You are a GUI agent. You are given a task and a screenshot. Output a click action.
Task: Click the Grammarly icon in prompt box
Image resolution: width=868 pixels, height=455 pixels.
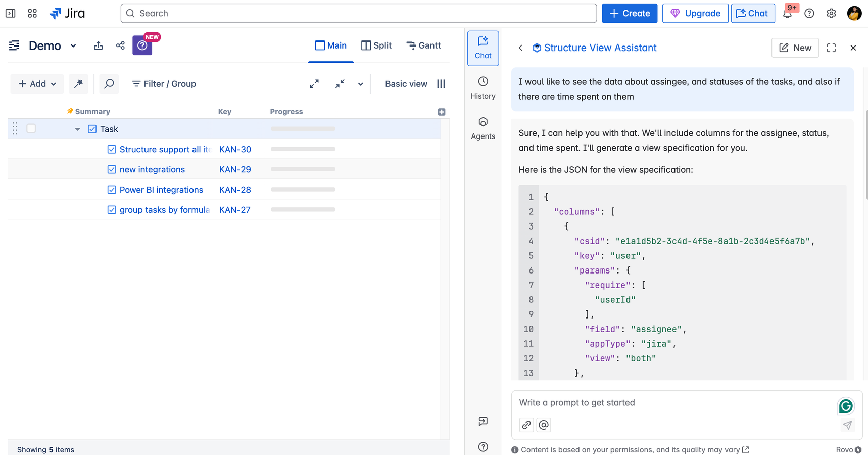click(x=846, y=405)
